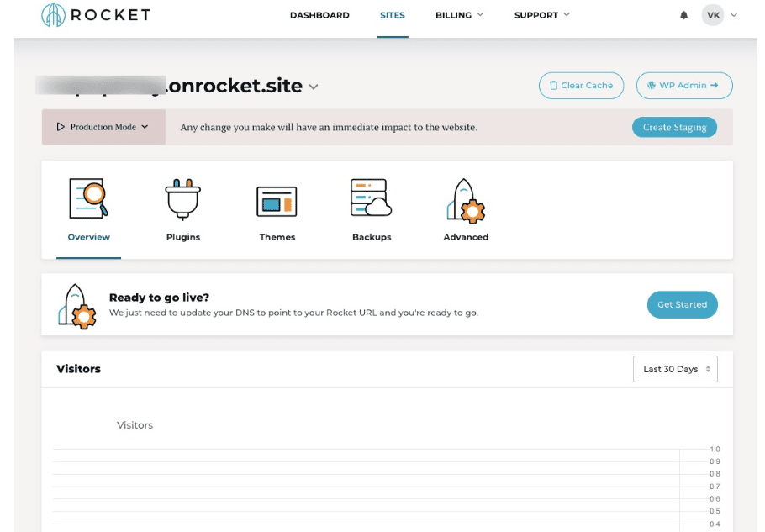765x532 pixels.
Task: Click the update your DNS description text
Action: 293,313
